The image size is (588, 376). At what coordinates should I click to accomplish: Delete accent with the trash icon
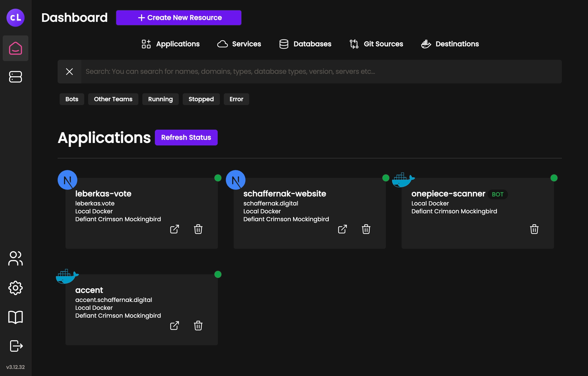198,326
